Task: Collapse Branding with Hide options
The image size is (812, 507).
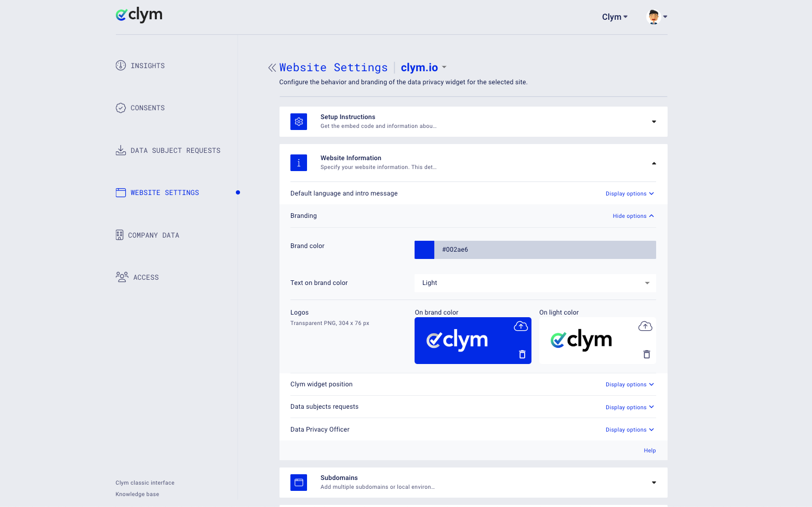Action: coord(633,216)
